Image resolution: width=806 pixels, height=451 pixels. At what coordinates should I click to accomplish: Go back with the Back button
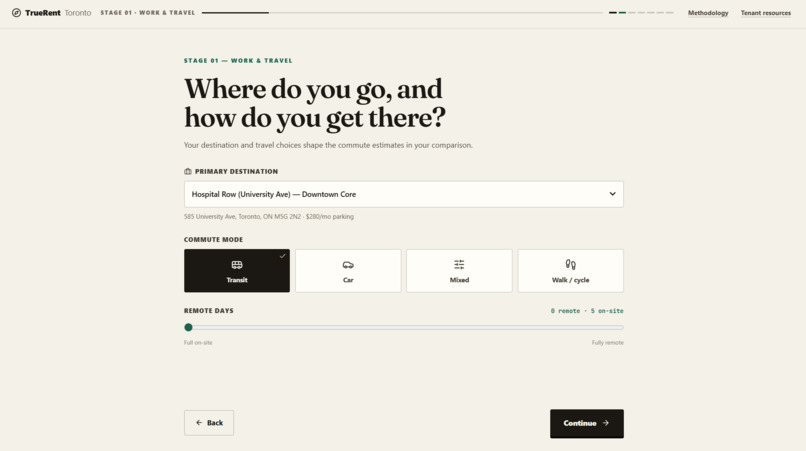(x=209, y=423)
